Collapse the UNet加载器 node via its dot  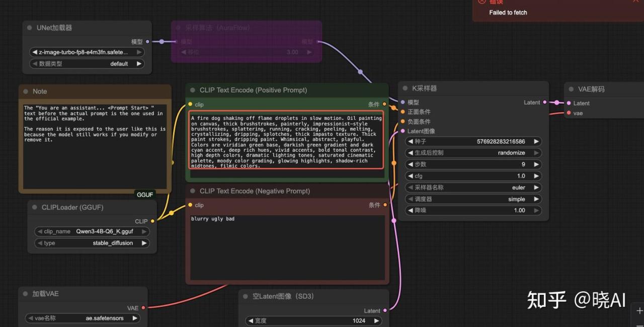pyautogui.click(x=31, y=28)
